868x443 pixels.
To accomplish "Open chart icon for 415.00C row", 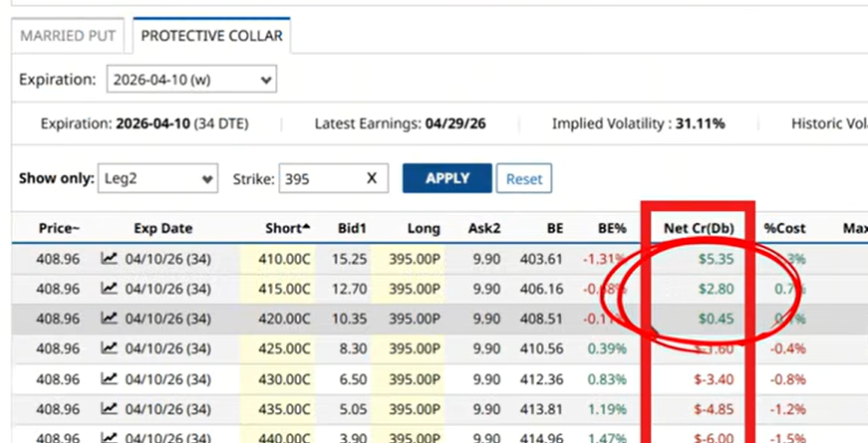I will click(x=110, y=289).
